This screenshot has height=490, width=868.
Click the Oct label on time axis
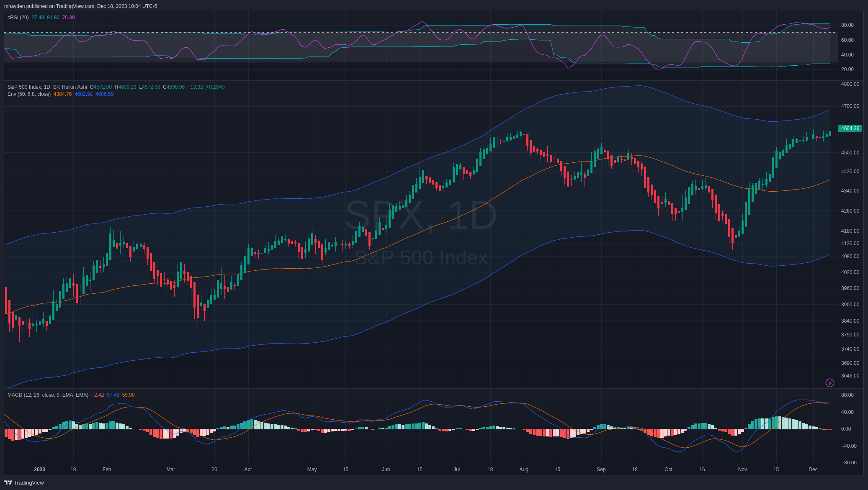[x=668, y=469]
